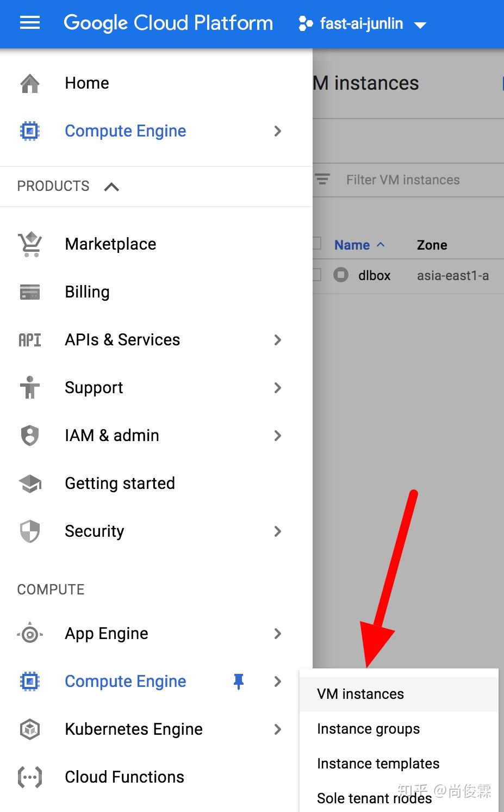Click the Home house icon
This screenshot has height=812, width=504.
pyautogui.click(x=30, y=83)
